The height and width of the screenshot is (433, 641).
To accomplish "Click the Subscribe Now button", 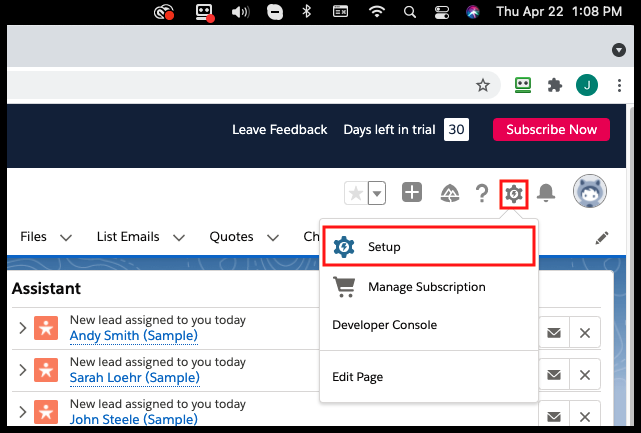I will click(x=551, y=130).
